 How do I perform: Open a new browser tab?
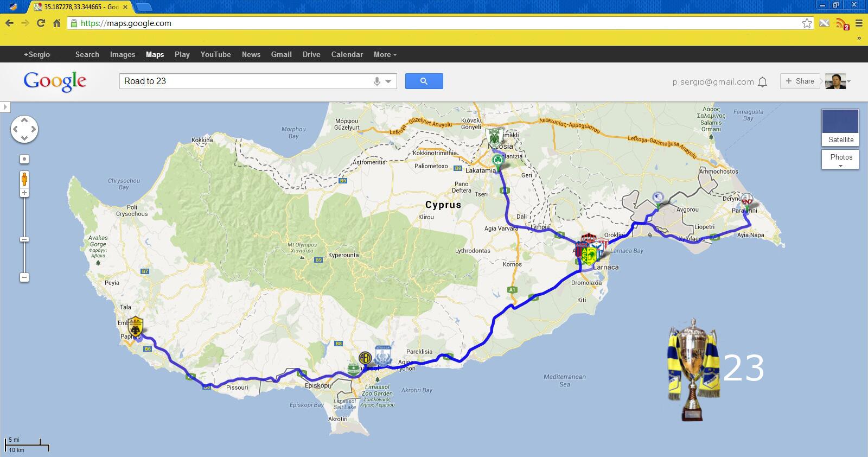pos(143,7)
